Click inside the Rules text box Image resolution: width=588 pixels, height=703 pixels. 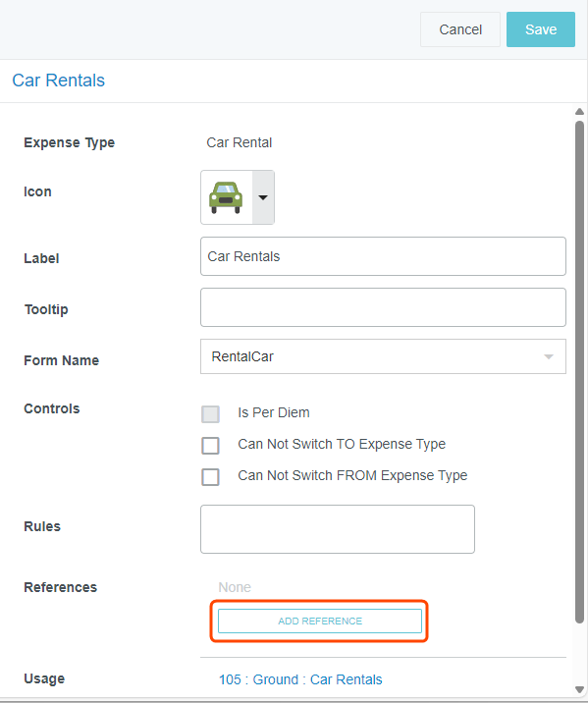click(338, 529)
